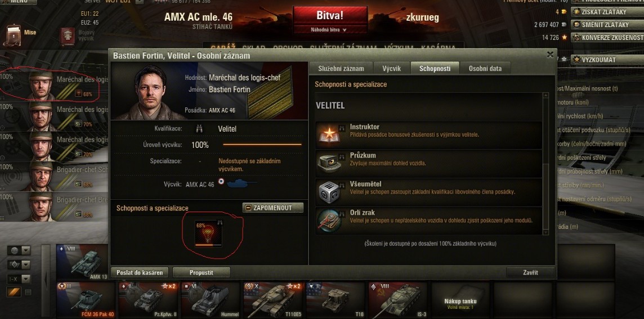Image resolution: width=644 pixels, height=319 pixels.
Task: Click the skills list vertical scrollbar
Action: tap(545, 164)
